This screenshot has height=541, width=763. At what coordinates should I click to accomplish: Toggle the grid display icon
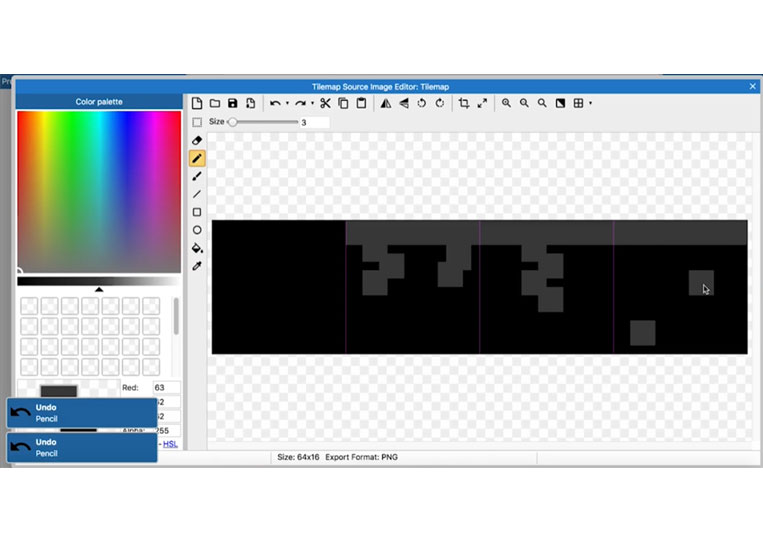coord(578,103)
